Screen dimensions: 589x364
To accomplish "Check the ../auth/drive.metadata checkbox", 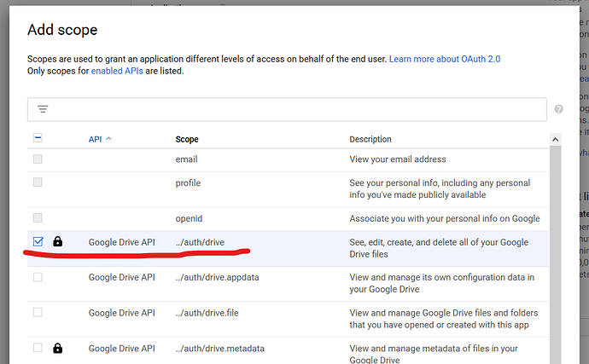I will coord(38,348).
